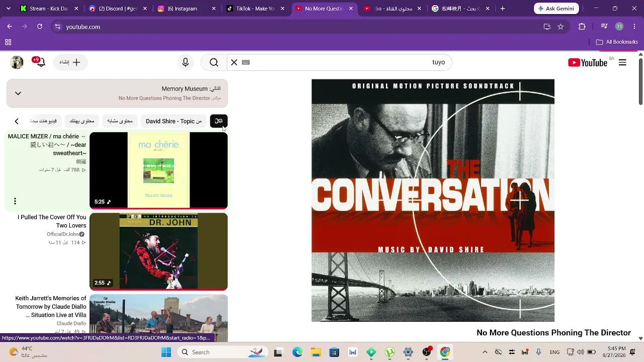
Task: Switch to the Stream - Kick tab
Action: point(49,9)
